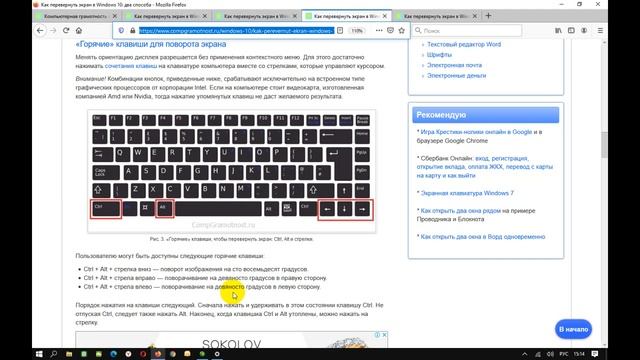
Task: Open Windows taskbar search
Action: pos(53,354)
